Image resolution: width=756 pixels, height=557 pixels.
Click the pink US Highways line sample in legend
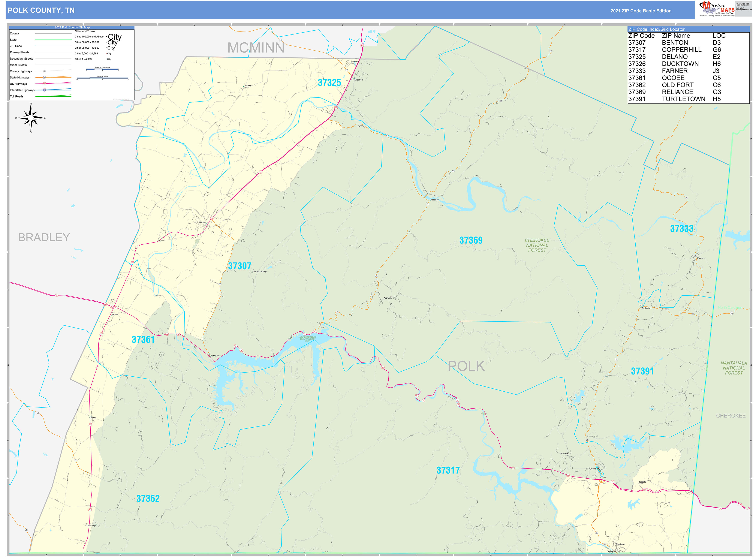tap(53, 84)
